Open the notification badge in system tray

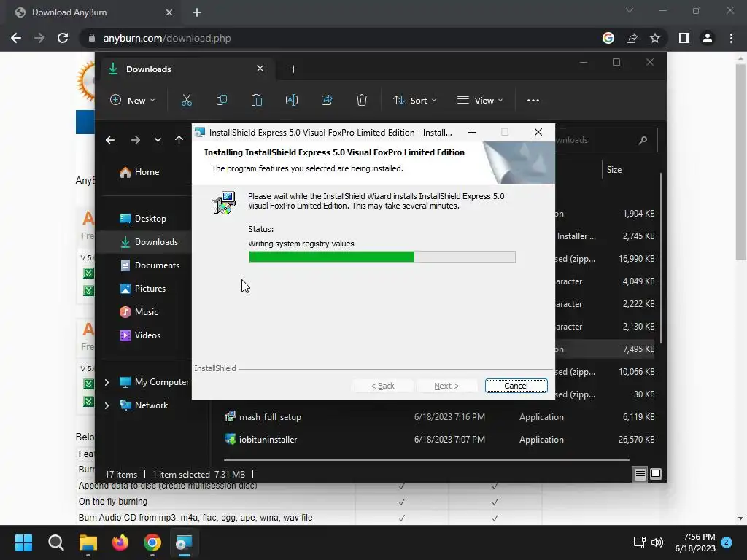pos(727,542)
